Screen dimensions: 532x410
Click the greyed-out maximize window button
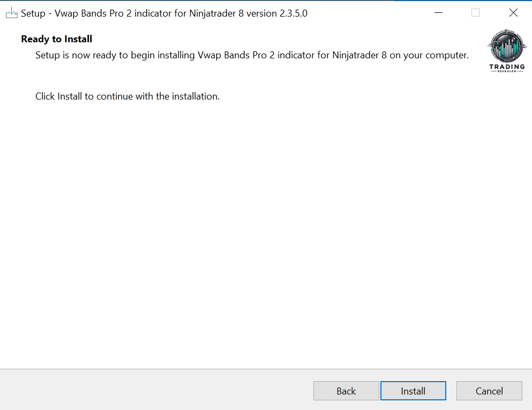(475, 13)
